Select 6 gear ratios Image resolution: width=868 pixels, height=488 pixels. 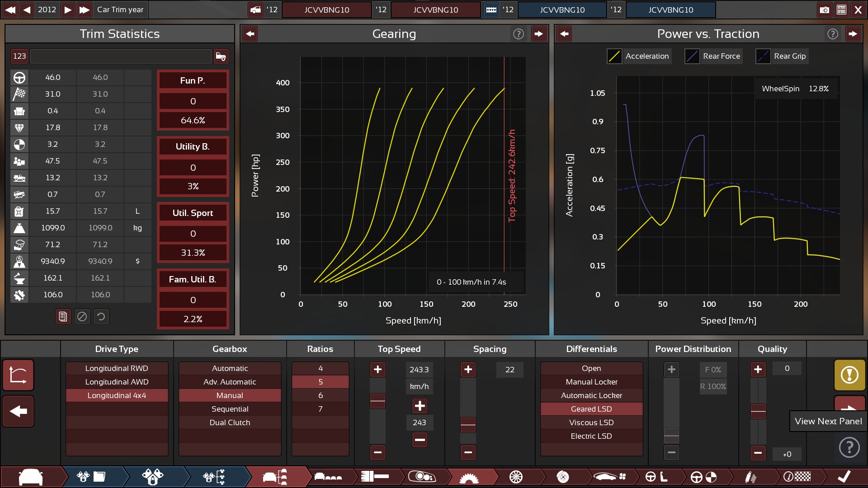click(x=320, y=395)
